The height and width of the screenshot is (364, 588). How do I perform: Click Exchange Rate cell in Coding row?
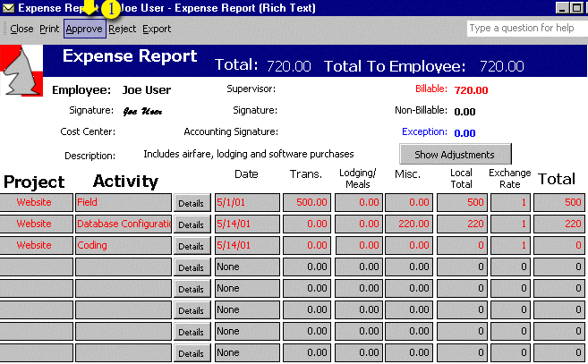[510, 245]
